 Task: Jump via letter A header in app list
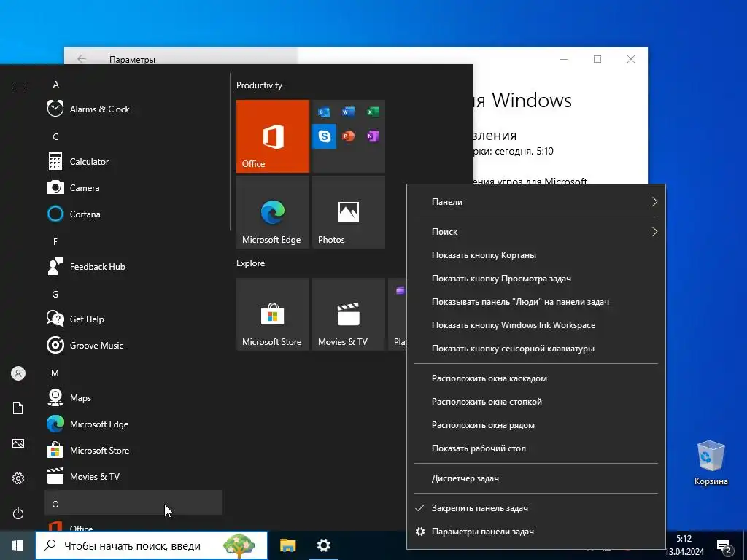click(x=133, y=85)
